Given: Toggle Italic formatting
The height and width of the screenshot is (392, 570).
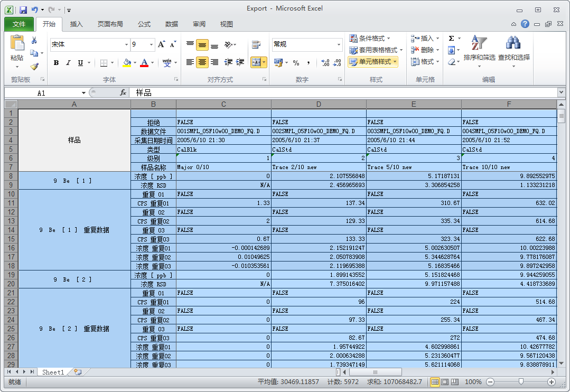Looking at the screenshot, I should click(x=68, y=63).
